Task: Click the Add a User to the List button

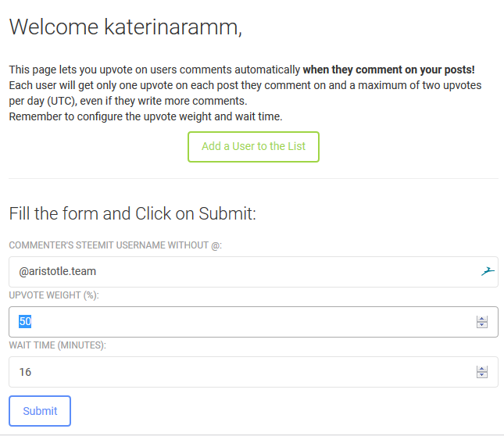Action: [x=253, y=147]
